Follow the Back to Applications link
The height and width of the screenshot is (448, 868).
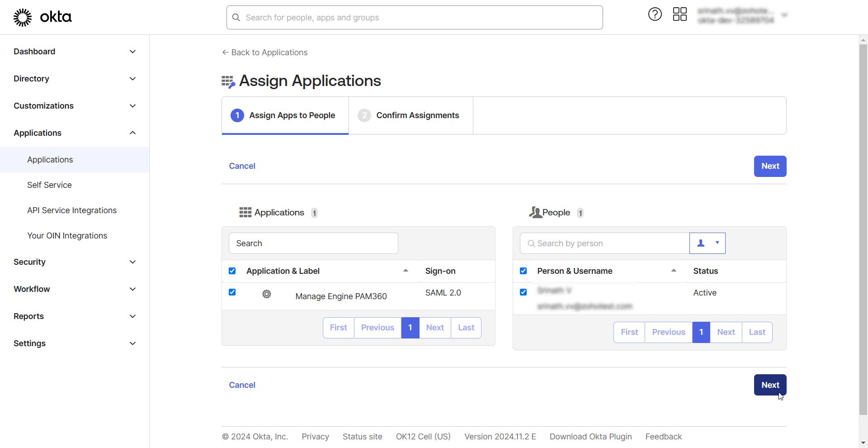click(x=264, y=52)
